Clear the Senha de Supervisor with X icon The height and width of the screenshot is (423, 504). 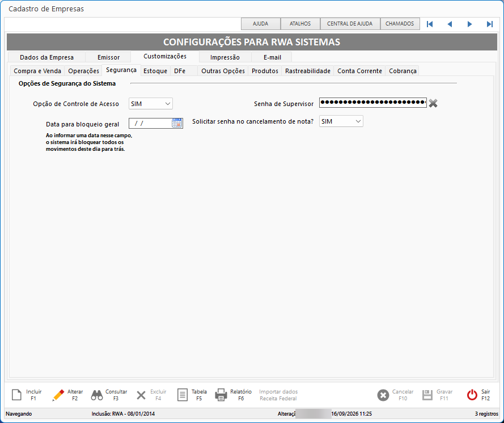click(x=433, y=103)
